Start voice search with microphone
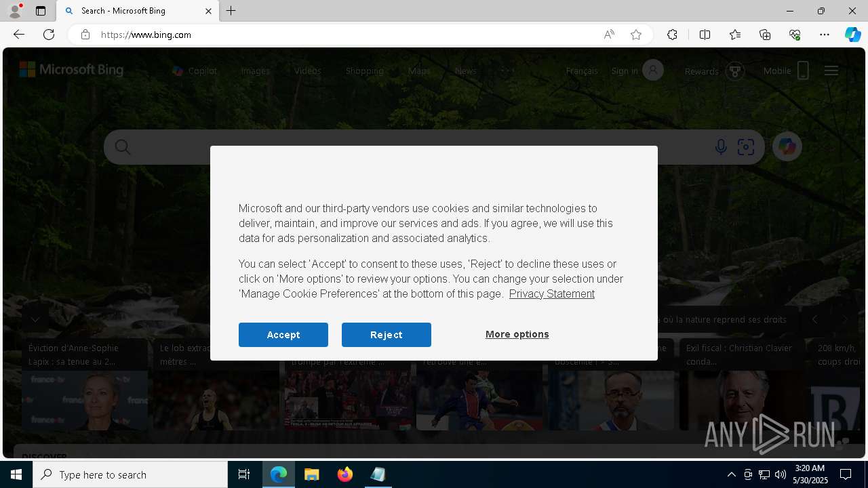The width and height of the screenshot is (868, 488). click(x=721, y=147)
